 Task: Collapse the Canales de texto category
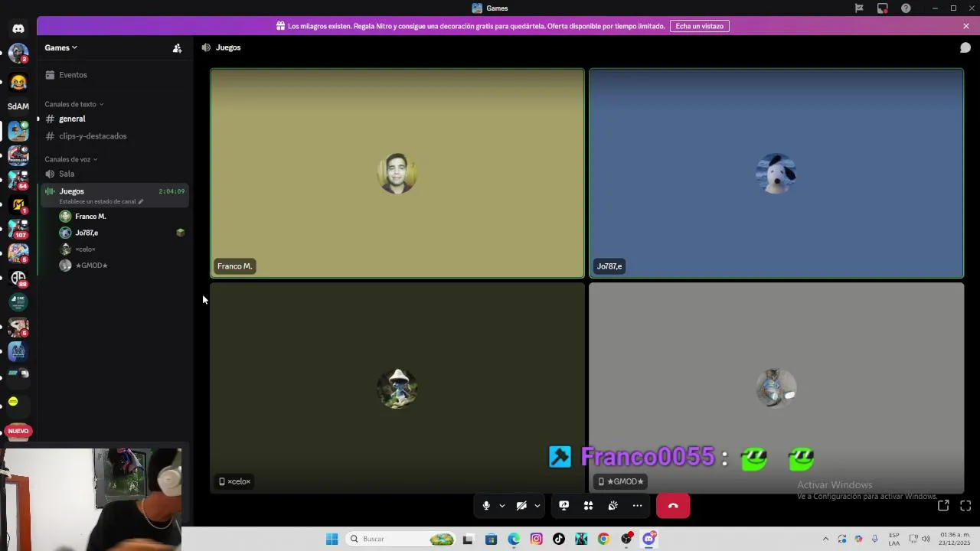(x=73, y=104)
